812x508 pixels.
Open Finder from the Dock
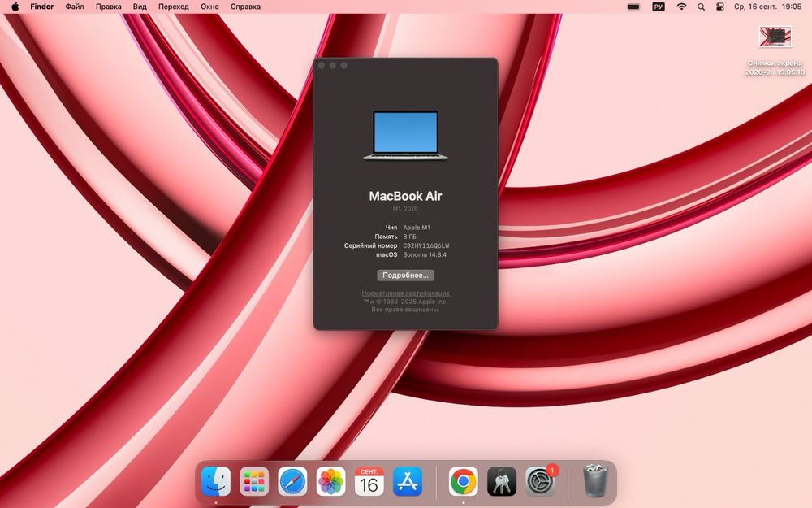(x=216, y=481)
